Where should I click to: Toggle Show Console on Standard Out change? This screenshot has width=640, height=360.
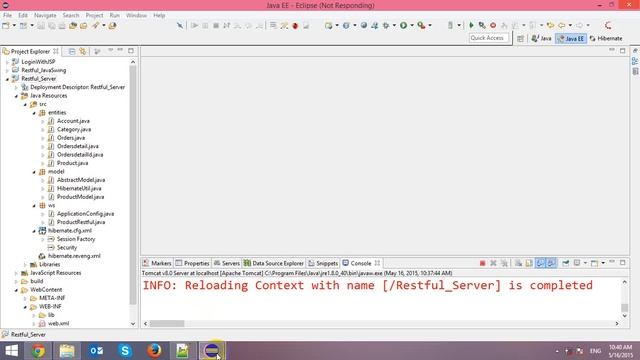tap(540, 263)
